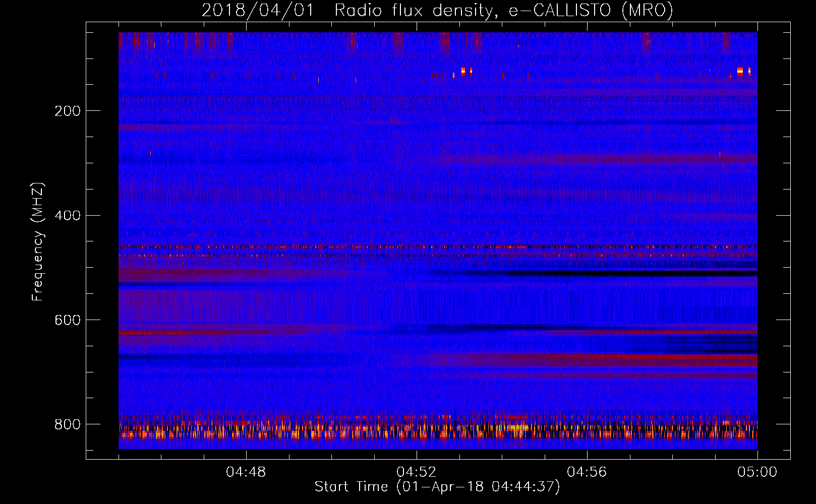Click the 04:52 time tick label
This screenshot has height=504, width=816.
[417, 472]
